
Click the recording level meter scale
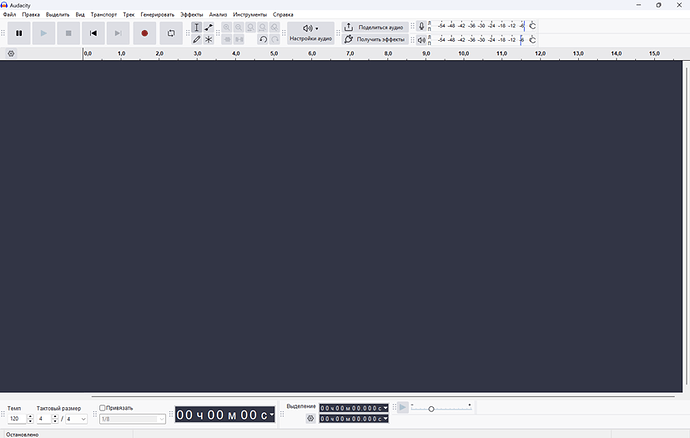coord(481,26)
